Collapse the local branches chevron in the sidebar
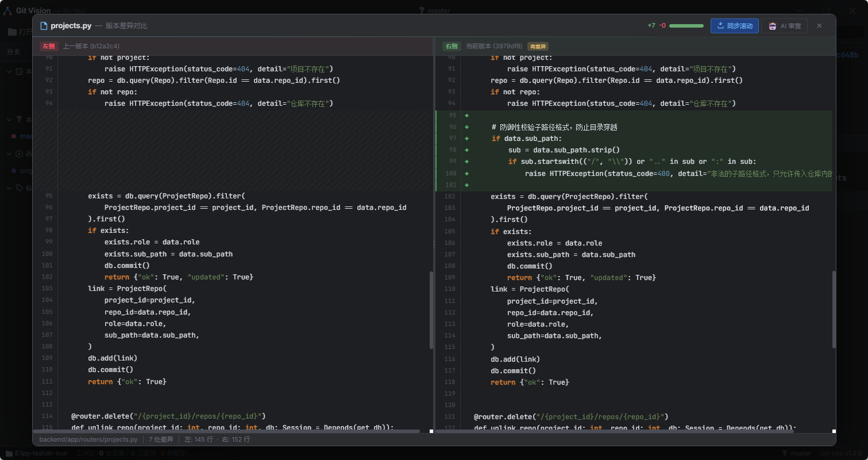This screenshot has height=460, width=868. (x=9, y=120)
